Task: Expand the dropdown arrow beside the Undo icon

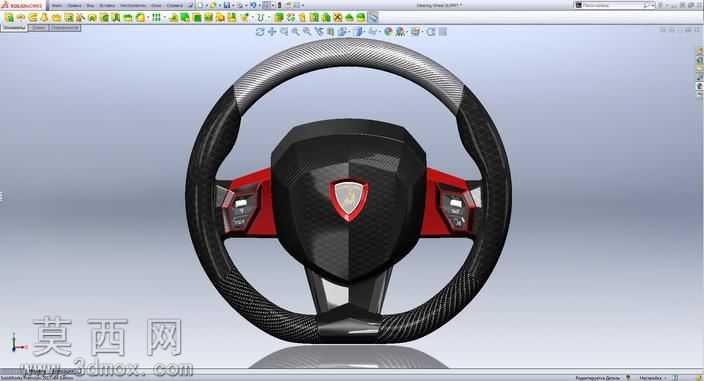Action: point(259,6)
